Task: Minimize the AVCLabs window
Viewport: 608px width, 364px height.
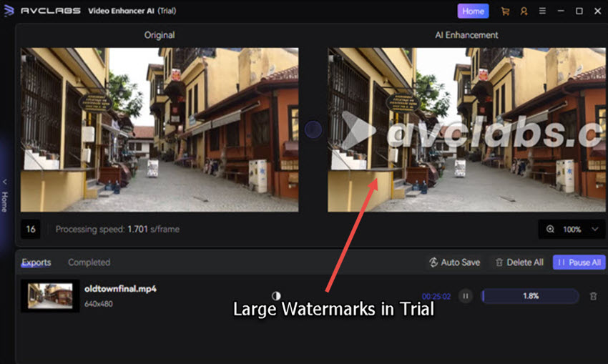Action: click(561, 11)
